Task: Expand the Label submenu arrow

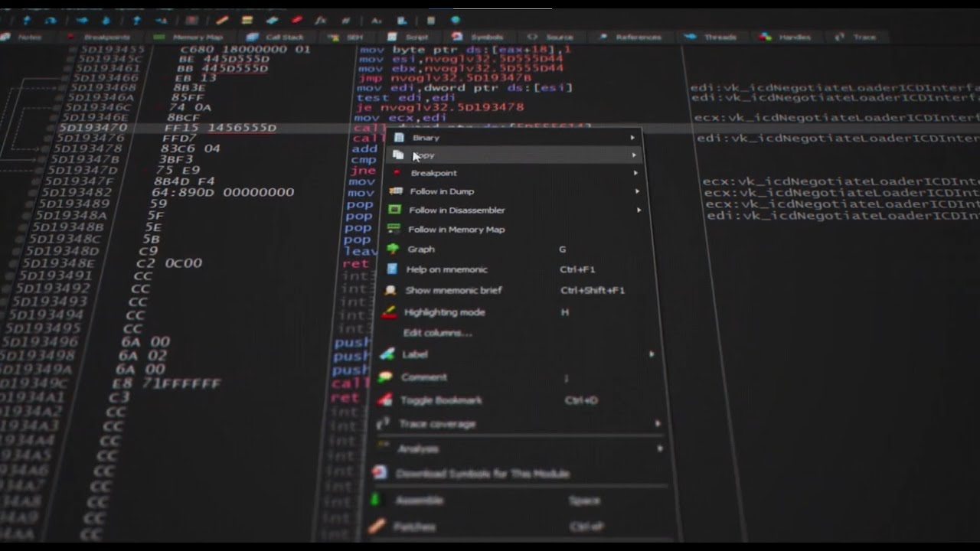Action: click(652, 354)
